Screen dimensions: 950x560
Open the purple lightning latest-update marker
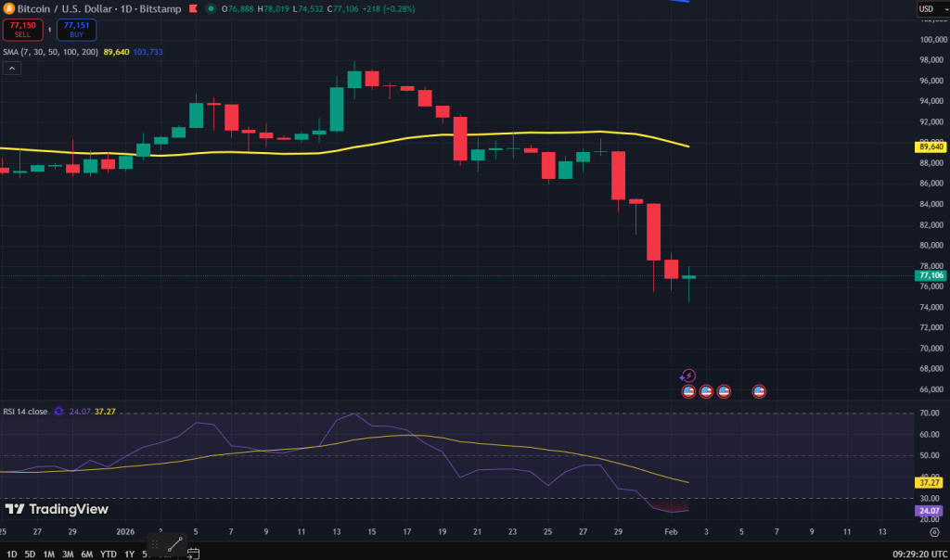click(687, 375)
